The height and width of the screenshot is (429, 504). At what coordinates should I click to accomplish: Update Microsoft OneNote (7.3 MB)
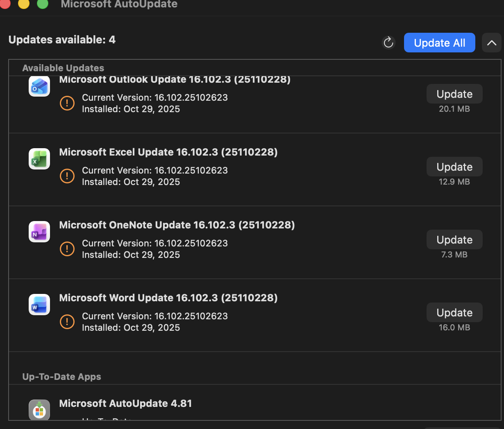point(454,240)
